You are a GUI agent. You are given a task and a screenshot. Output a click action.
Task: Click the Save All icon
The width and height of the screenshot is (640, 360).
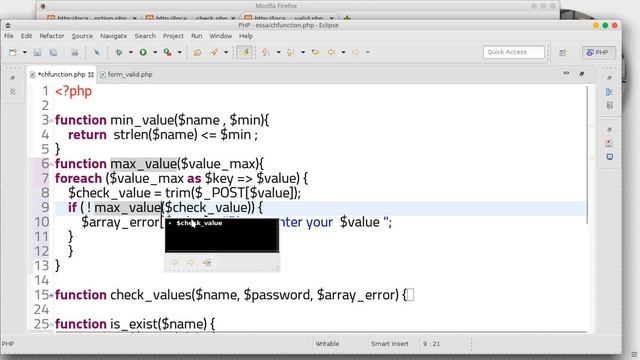(53, 52)
